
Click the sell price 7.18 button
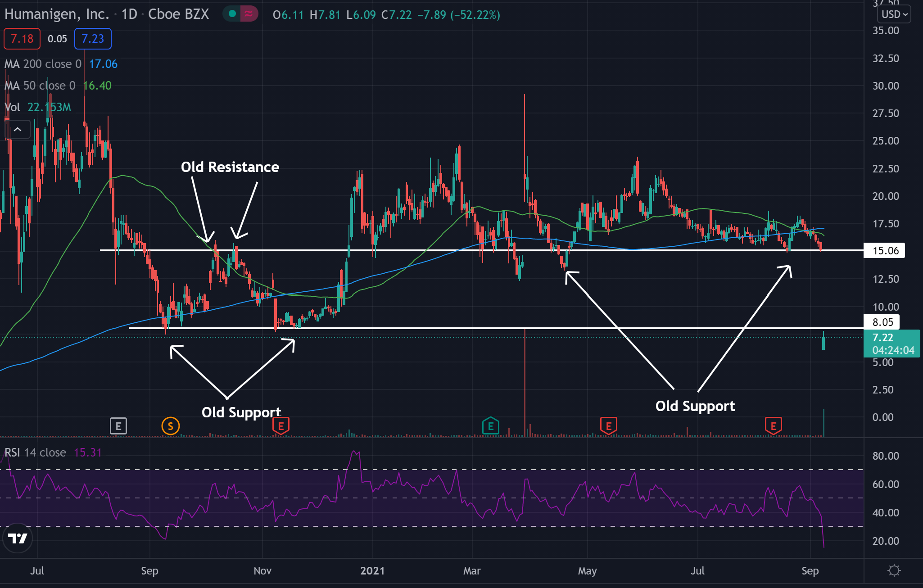tap(22, 39)
